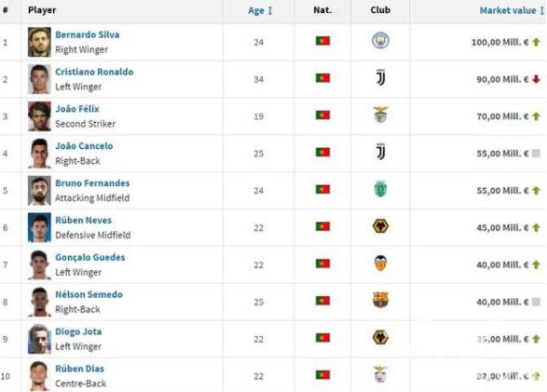The height and width of the screenshot is (392, 547).
Task: Click the green up arrow beside 100,00 Mill. €
Action: click(536, 42)
